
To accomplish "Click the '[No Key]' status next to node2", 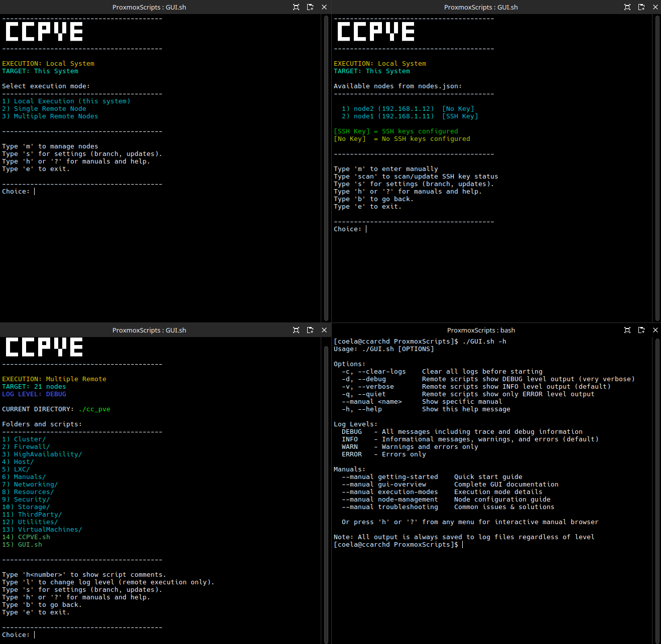I will point(458,109).
